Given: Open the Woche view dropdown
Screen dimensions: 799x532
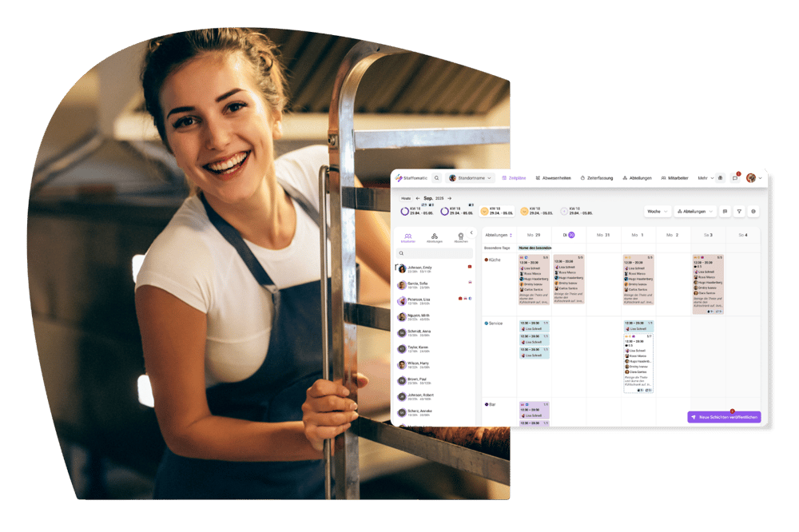Looking at the screenshot, I should coord(658,212).
